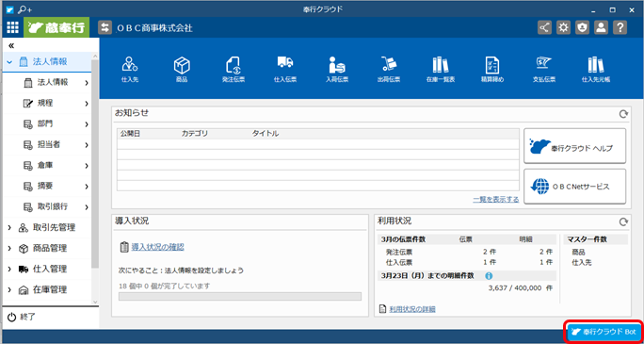Open the 奉行クラウド ヘルプ button
Viewport: 644px width, 344px height.
[x=574, y=146]
